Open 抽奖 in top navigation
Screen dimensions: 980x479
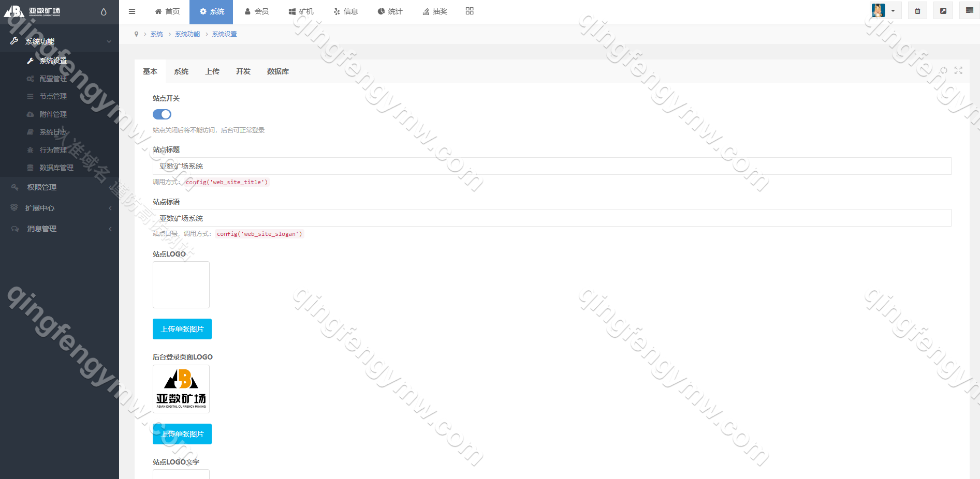pos(434,11)
